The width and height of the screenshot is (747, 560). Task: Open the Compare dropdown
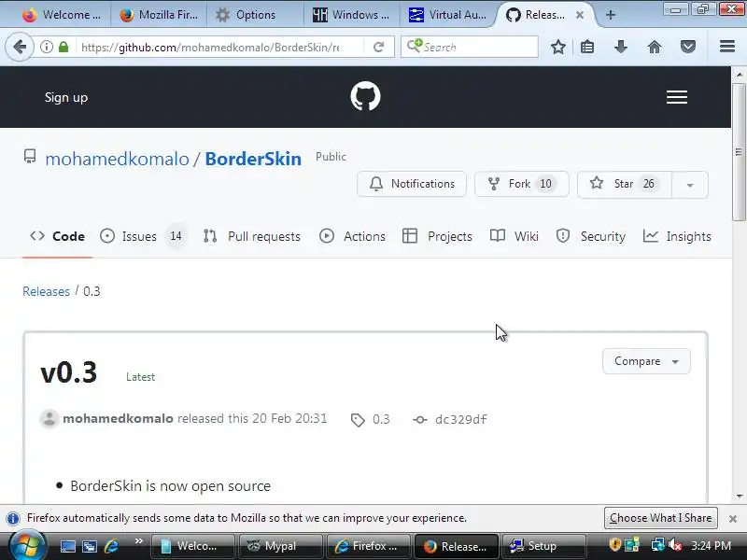click(x=646, y=361)
